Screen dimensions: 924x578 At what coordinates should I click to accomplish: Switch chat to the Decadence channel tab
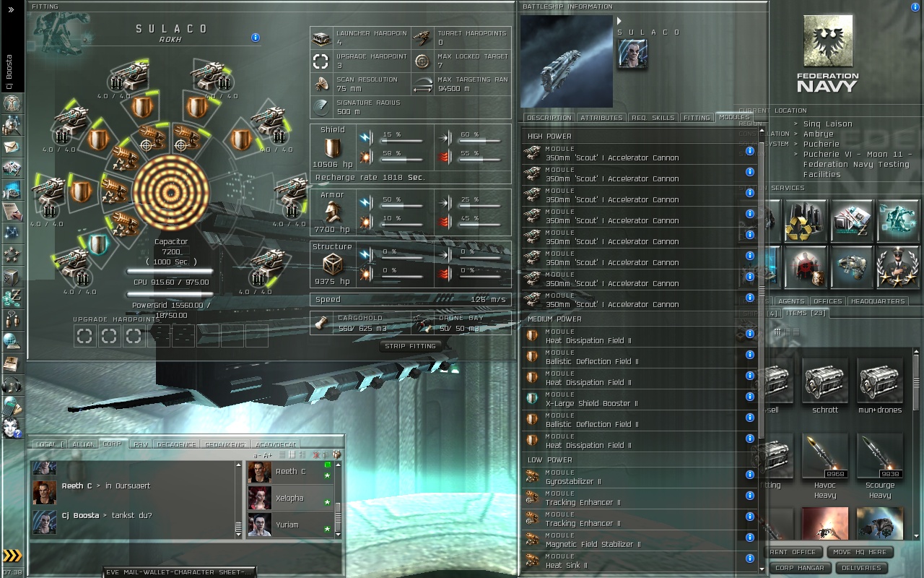click(x=176, y=444)
